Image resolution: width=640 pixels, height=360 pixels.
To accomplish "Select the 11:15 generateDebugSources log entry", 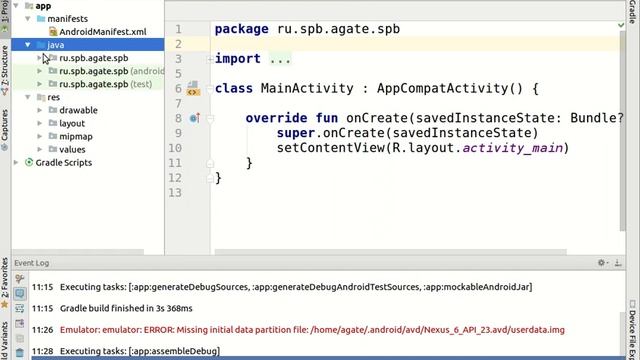I will coord(296,287).
